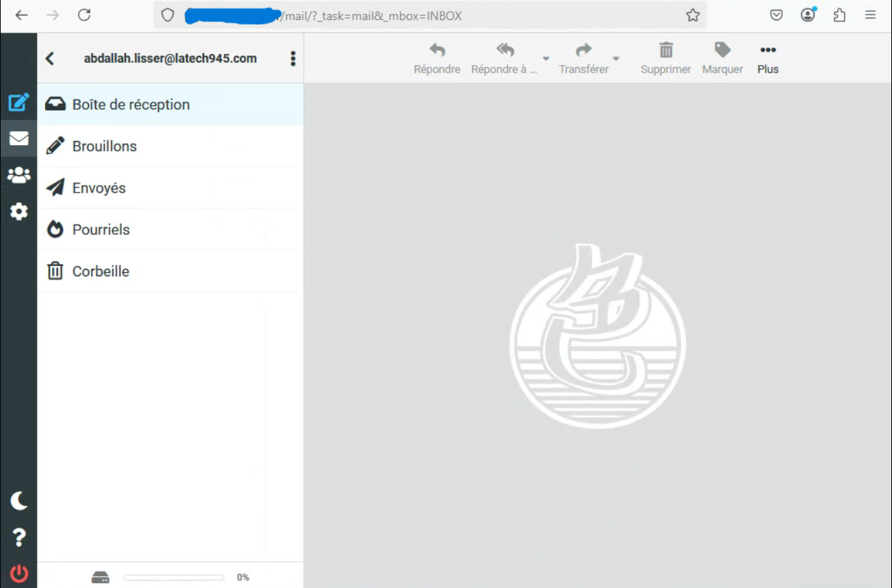Open the Firefox hamburger application menu
The width and height of the screenshot is (892, 588).
tap(871, 15)
